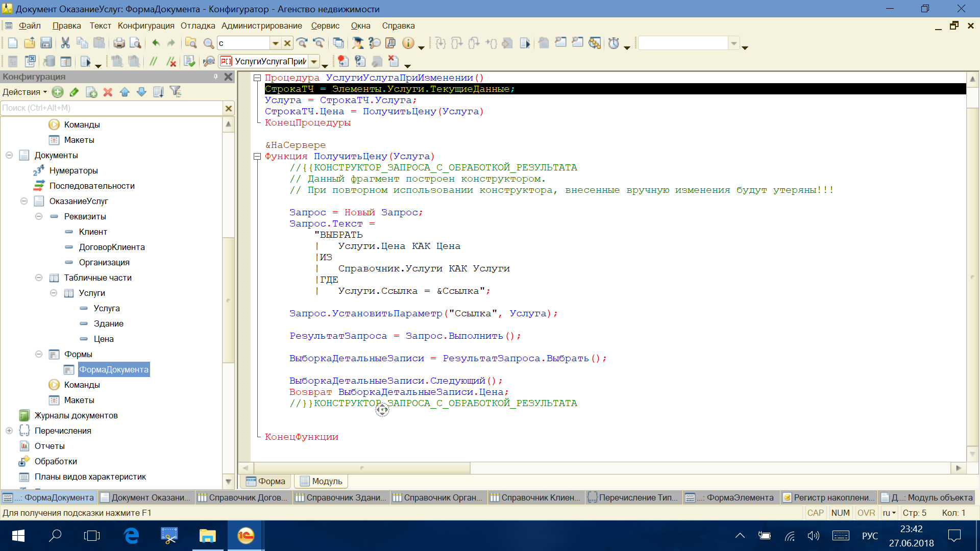This screenshot has height=551, width=980.
Task: Open search history dropdown in toolbar
Action: pyautogui.click(x=276, y=43)
